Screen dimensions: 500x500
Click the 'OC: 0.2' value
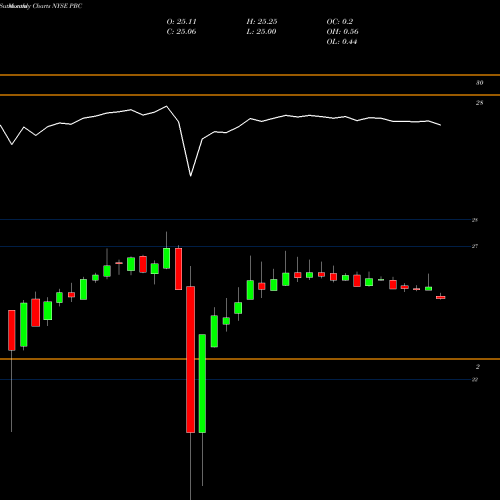click(x=340, y=22)
